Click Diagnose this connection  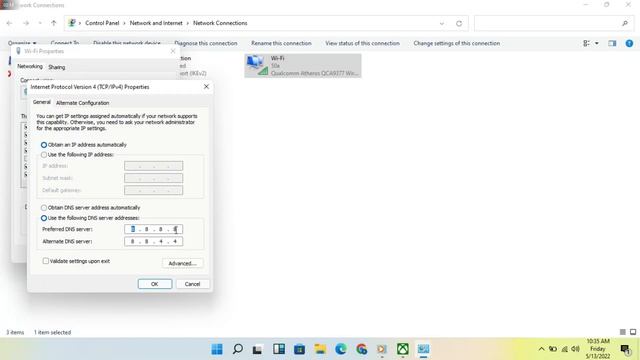click(x=206, y=43)
